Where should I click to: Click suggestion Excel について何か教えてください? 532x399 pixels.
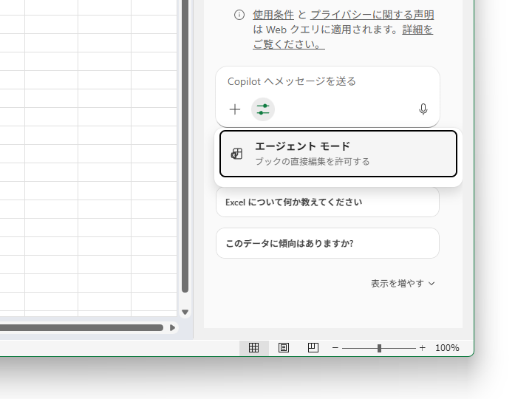click(x=328, y=202)
